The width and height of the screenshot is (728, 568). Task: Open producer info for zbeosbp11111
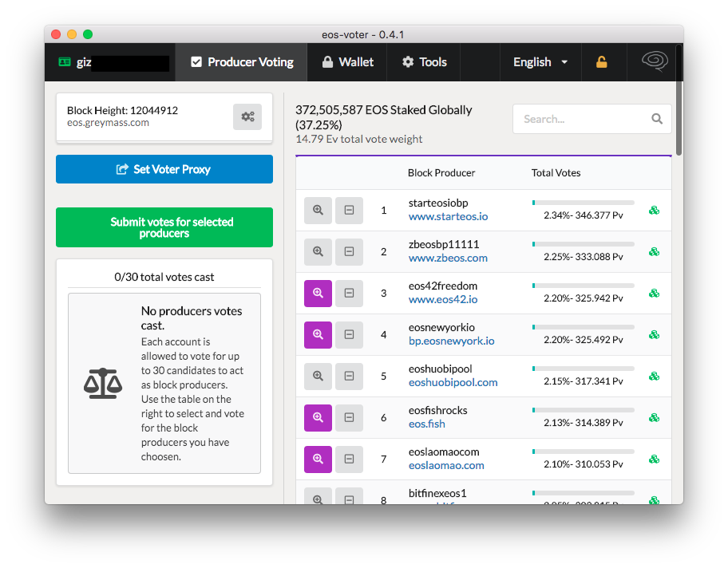click(318, 251)
